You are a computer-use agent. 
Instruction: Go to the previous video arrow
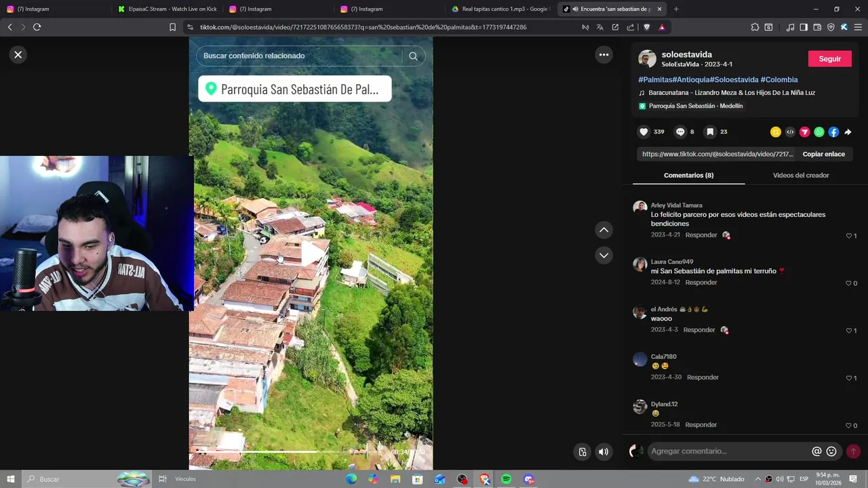point(604,230)
